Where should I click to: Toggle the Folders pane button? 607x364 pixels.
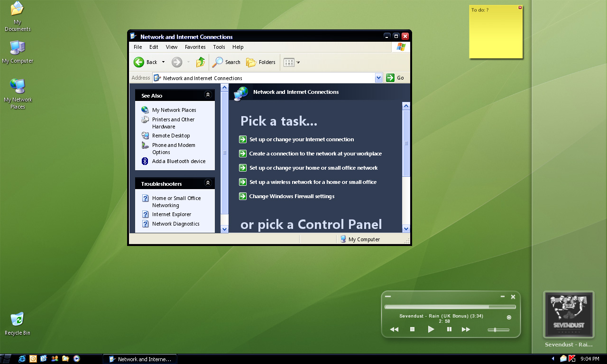261,62
